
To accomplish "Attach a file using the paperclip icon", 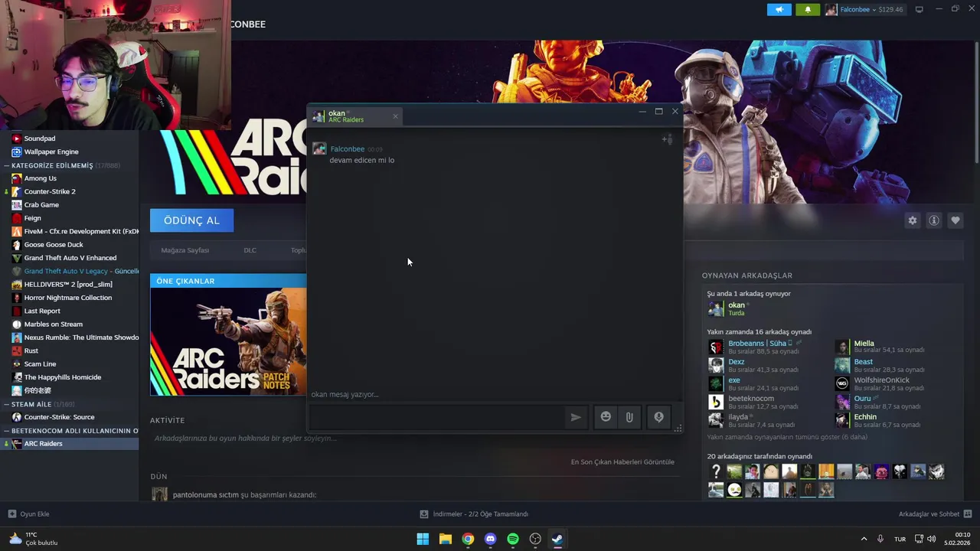I will click(629, 417).
